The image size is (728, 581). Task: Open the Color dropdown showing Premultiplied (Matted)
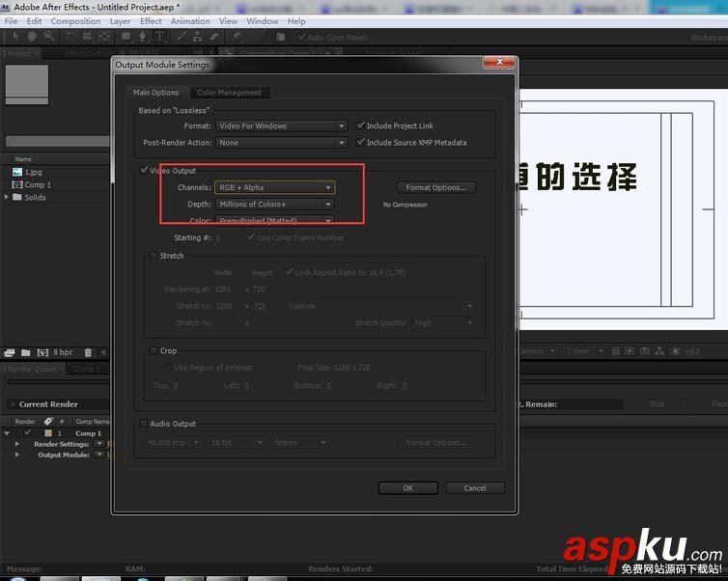(274, 220)
